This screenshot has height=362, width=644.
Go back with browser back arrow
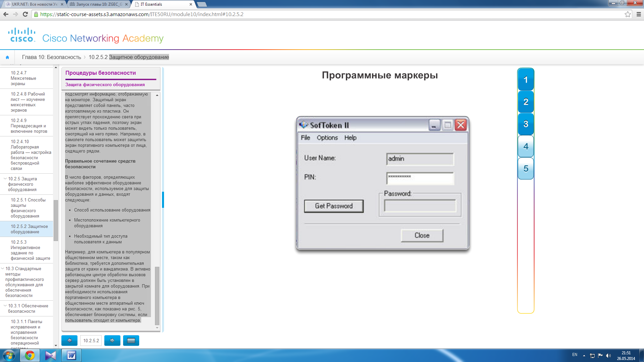pyautogui.click(x=6, y=14)
